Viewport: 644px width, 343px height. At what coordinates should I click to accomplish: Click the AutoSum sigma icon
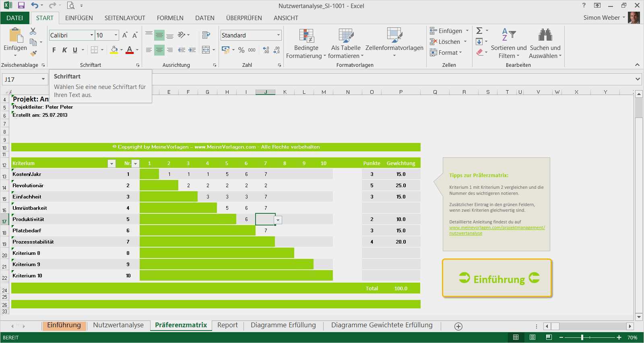[479, 31]
